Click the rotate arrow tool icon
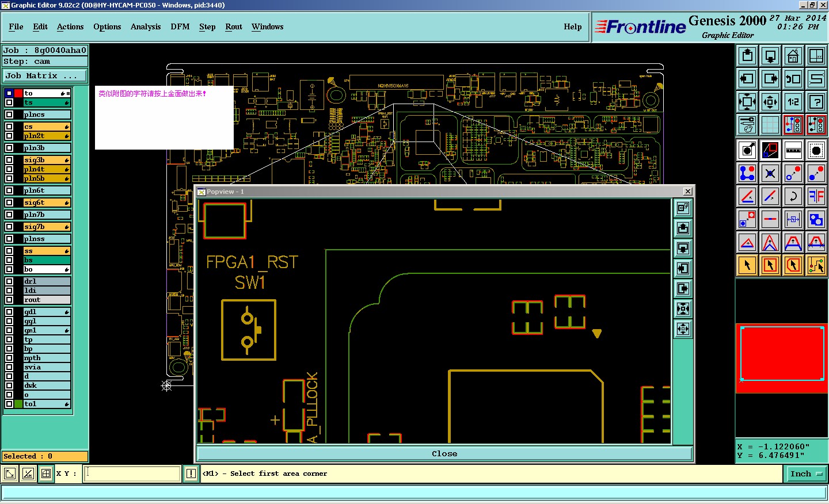 (793, 196)
